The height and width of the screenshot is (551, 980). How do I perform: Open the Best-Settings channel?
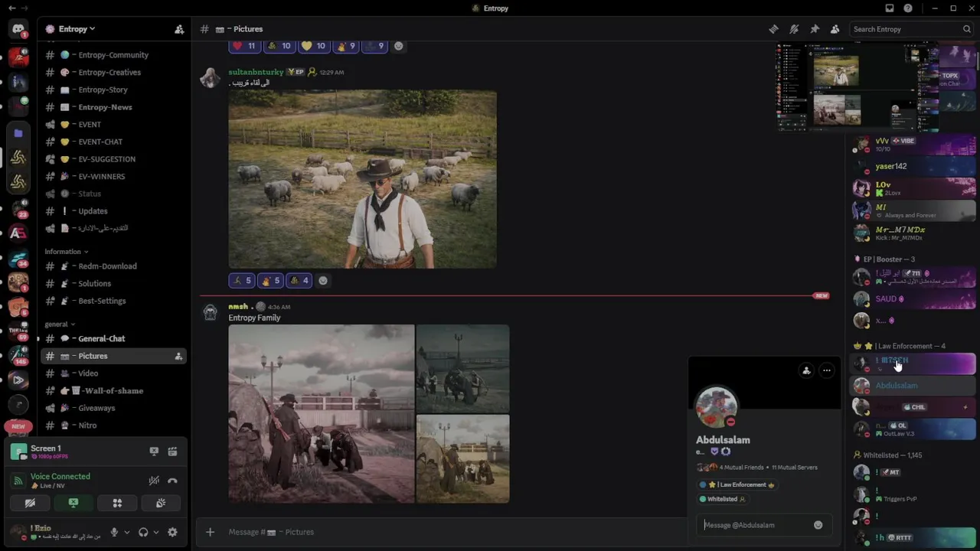click(x=113, y=301)
